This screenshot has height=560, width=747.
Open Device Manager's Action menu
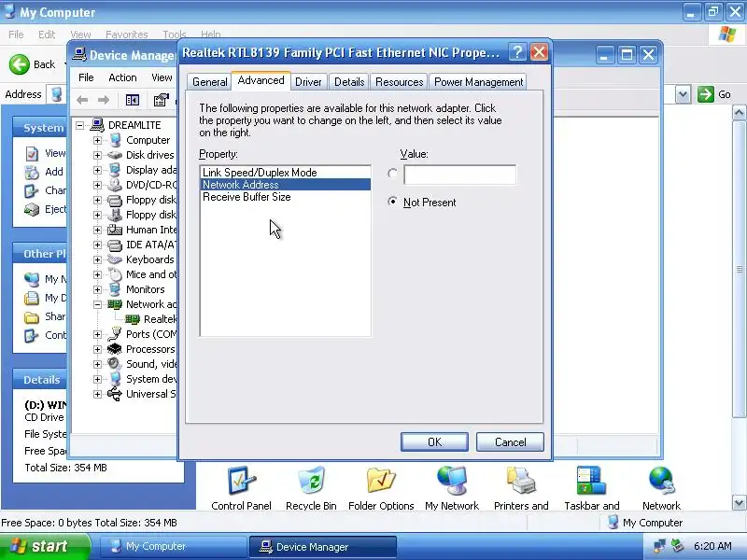click(x=122, y=77)
